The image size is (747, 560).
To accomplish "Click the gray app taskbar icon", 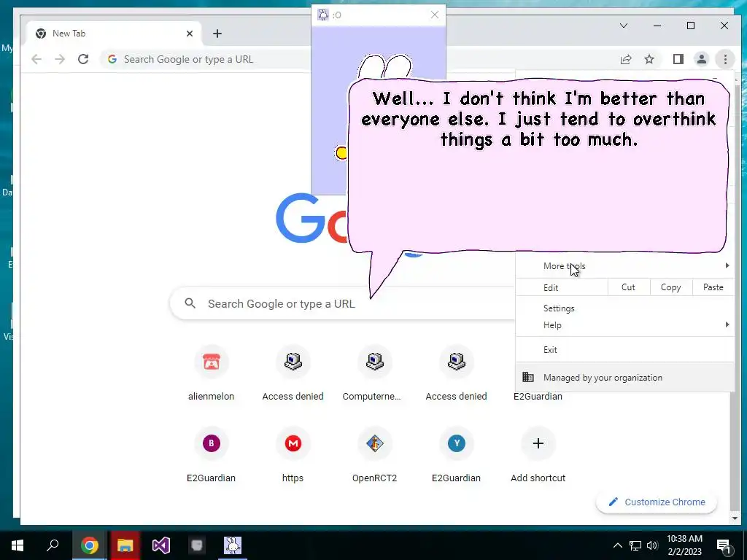I will coord(197,545).
